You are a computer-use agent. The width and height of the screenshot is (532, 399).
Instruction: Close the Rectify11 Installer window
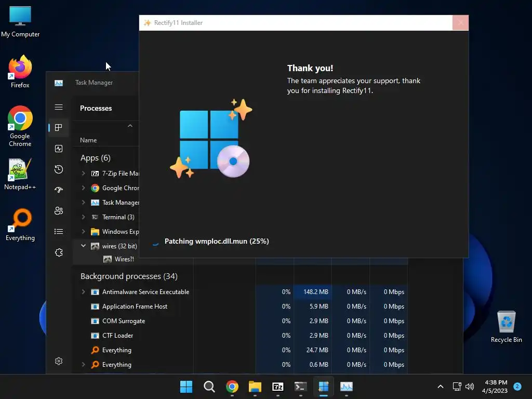point(460,23)
